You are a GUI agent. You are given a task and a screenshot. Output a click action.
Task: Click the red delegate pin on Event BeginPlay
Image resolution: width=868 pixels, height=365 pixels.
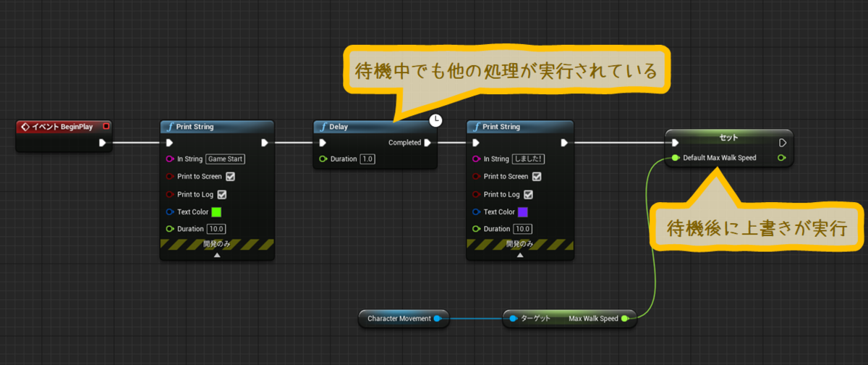107,126
